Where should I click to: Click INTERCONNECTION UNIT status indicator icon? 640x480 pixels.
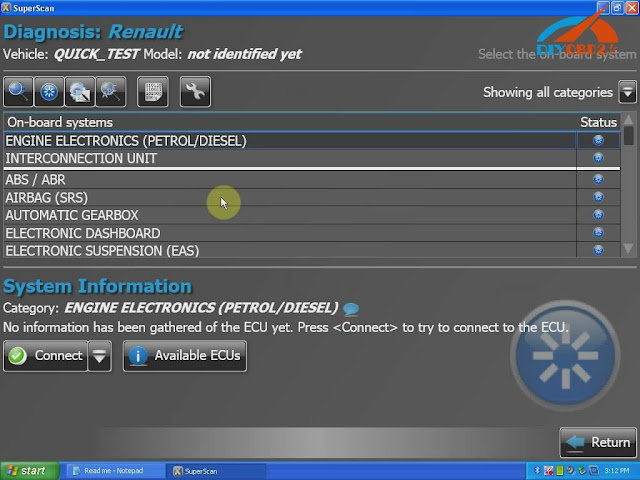[x=598, y=158]
